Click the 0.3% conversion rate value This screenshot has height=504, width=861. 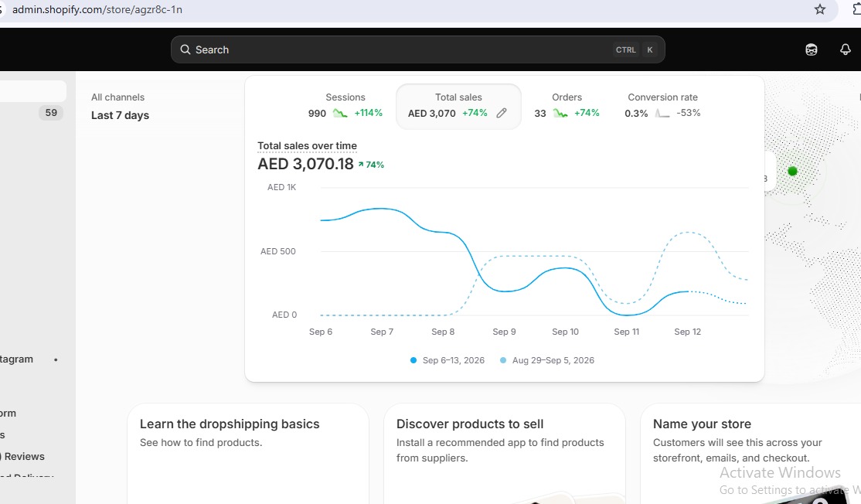click(636, 113)
